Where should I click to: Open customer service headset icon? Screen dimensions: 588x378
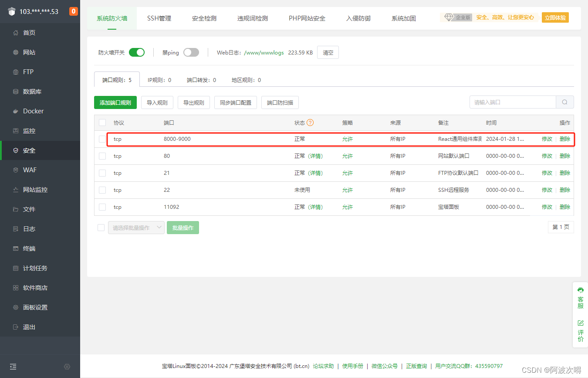580,290
